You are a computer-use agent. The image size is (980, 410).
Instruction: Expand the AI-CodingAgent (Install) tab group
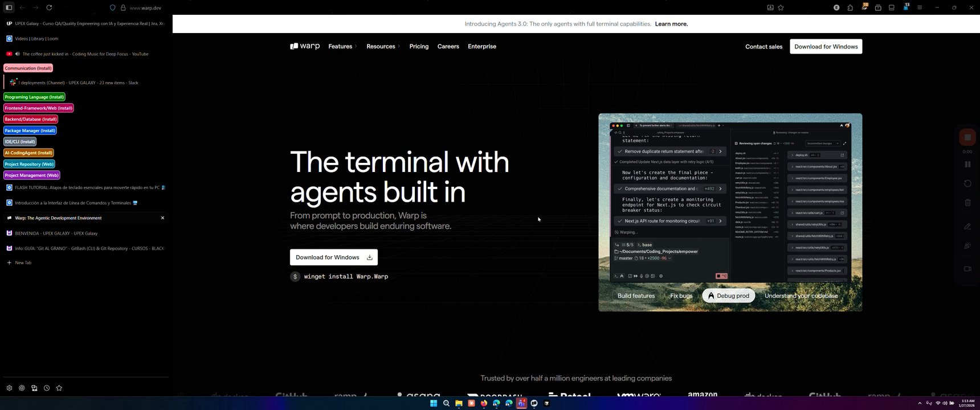click(28, 153)
